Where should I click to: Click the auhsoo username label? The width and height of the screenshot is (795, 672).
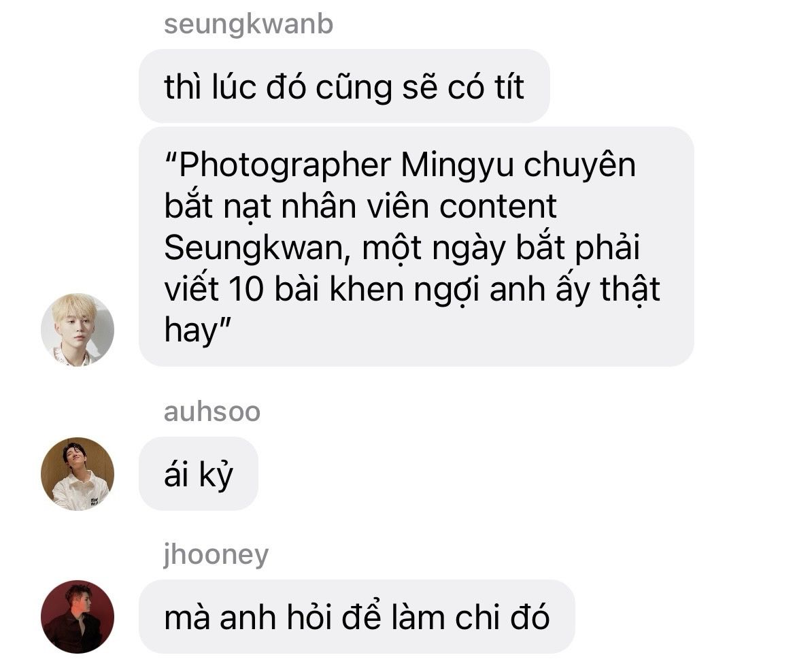pos(212,411)
